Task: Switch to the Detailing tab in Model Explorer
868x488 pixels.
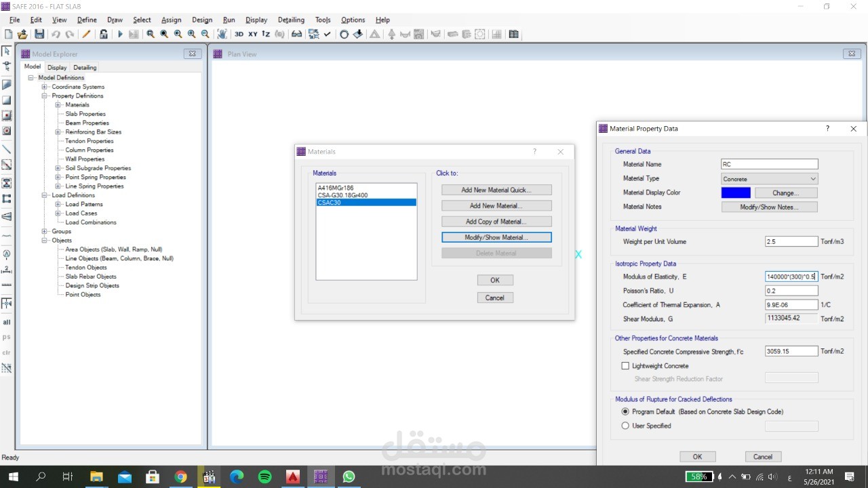Action: 85,67
